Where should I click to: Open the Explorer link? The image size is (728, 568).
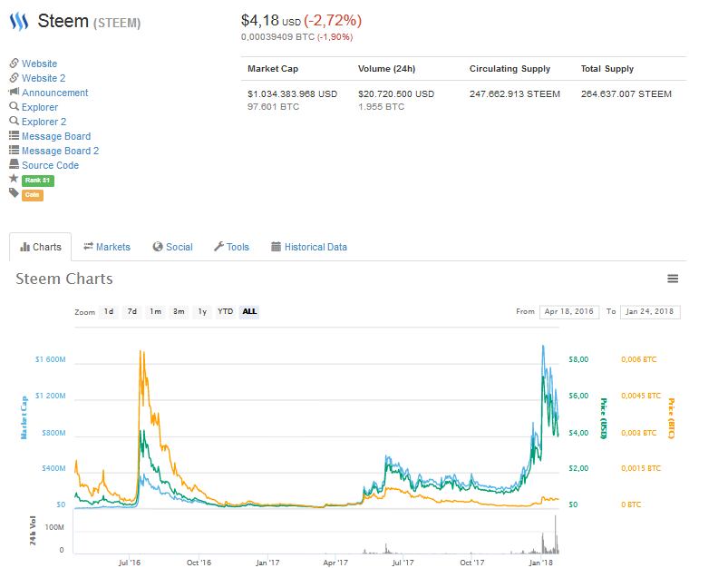tap(40, 107)
